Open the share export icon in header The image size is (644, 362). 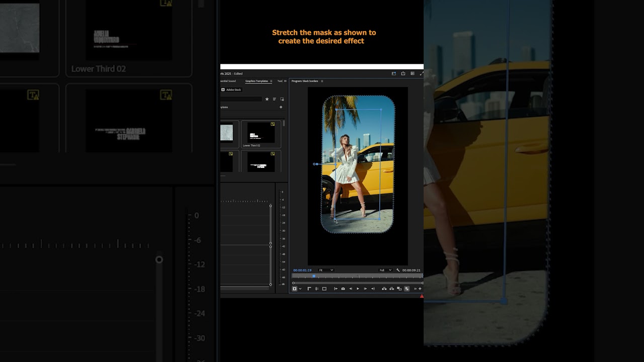tap(403, 73)
